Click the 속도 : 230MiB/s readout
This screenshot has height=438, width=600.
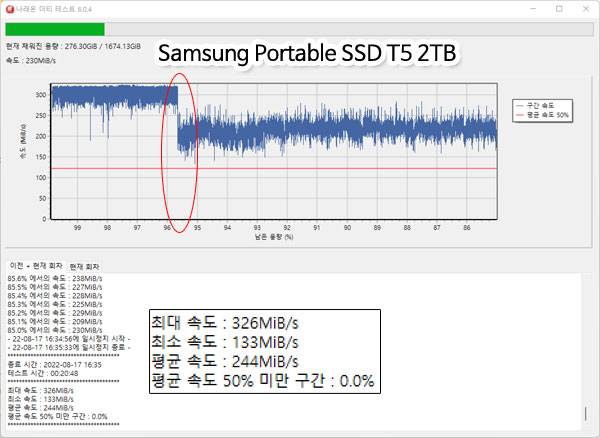28,60
